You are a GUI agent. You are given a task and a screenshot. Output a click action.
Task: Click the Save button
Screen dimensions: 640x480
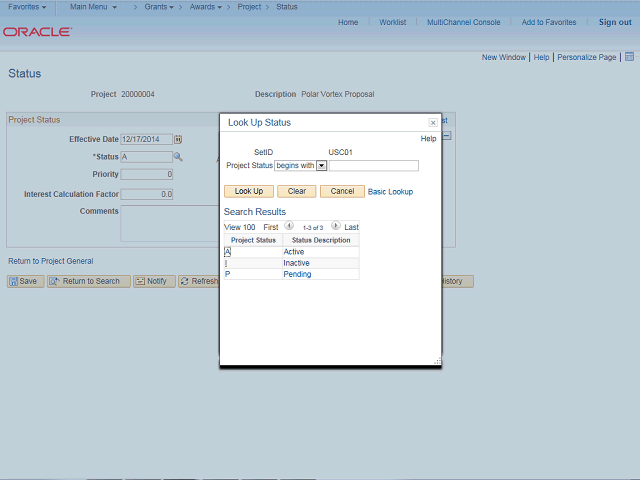25,281
